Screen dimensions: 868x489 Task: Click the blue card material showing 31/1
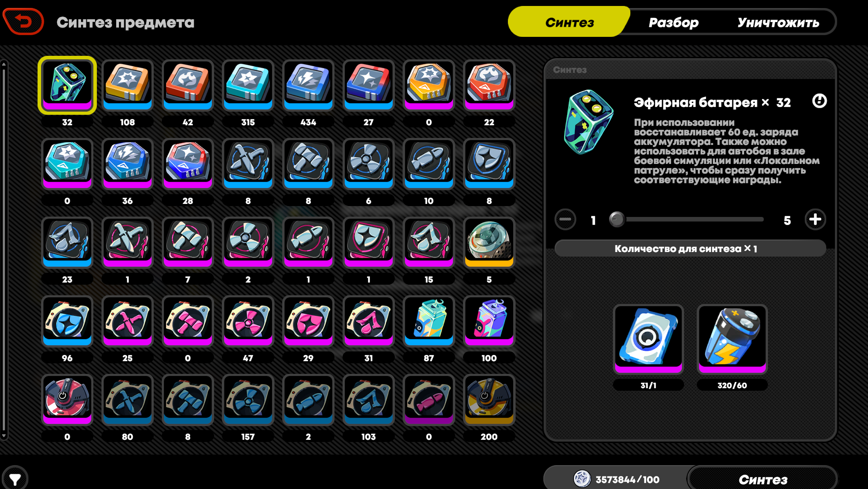tap(648, 339)
